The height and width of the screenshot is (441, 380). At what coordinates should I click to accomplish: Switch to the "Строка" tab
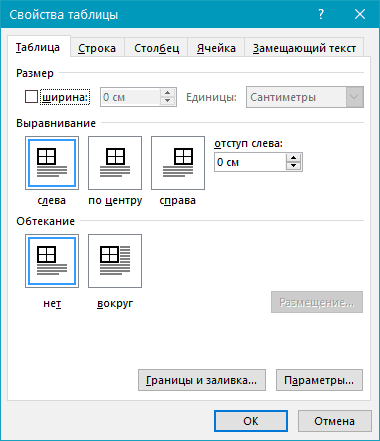pos(97,48)
